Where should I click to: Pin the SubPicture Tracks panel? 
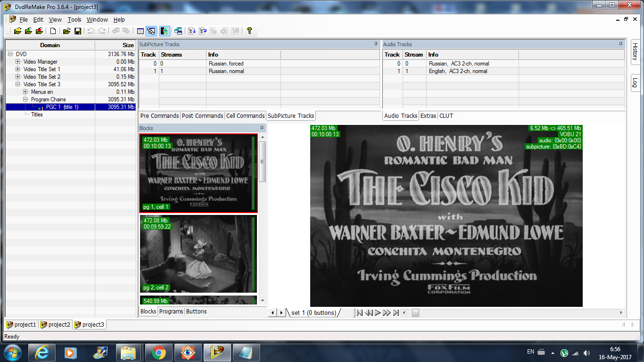point(376,44)
